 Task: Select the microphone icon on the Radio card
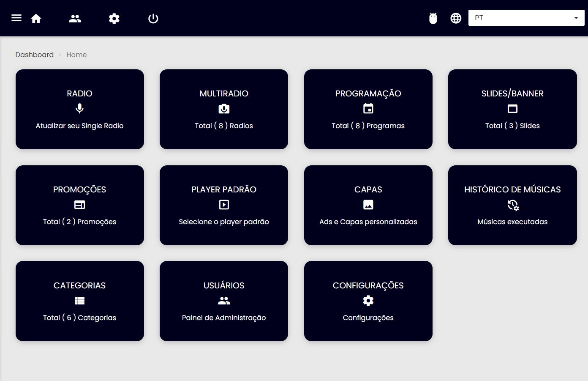click(x=79, y=109)
